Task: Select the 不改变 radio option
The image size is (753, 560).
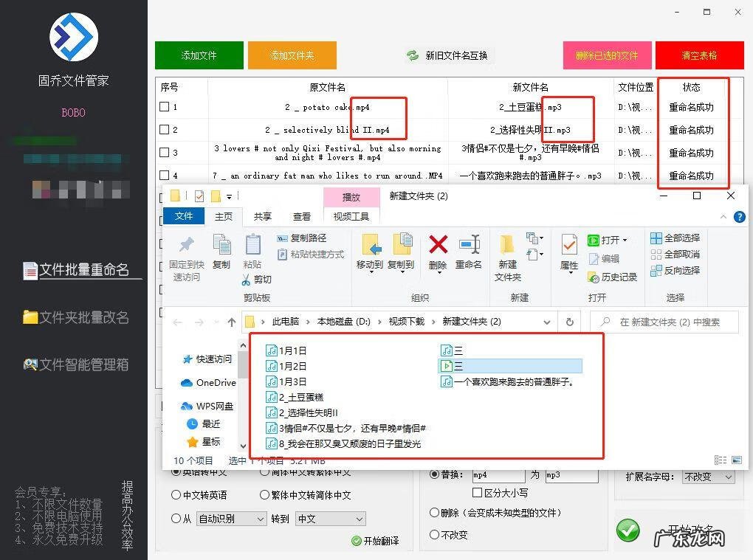Action: [434, 535]
